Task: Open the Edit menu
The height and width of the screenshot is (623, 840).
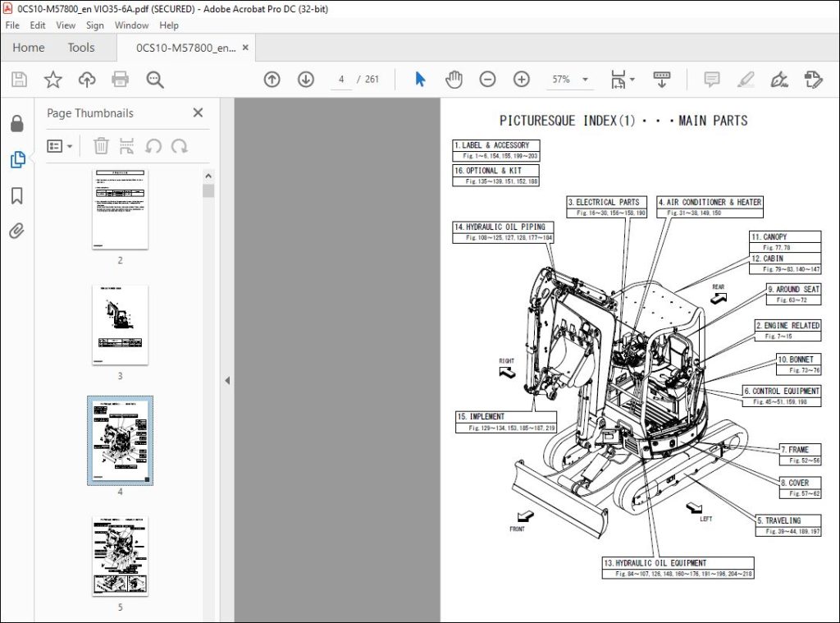Action: pyautogui.click(x=38, y=25)
